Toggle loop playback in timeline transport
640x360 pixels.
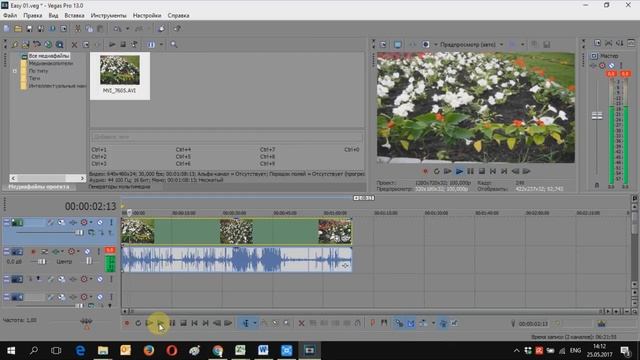138,323
